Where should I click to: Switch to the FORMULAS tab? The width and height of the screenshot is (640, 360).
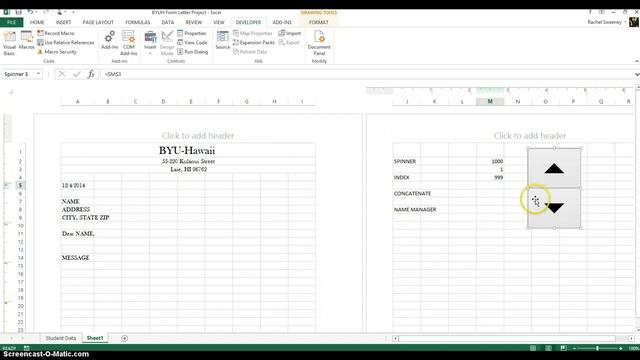point(138,22)
